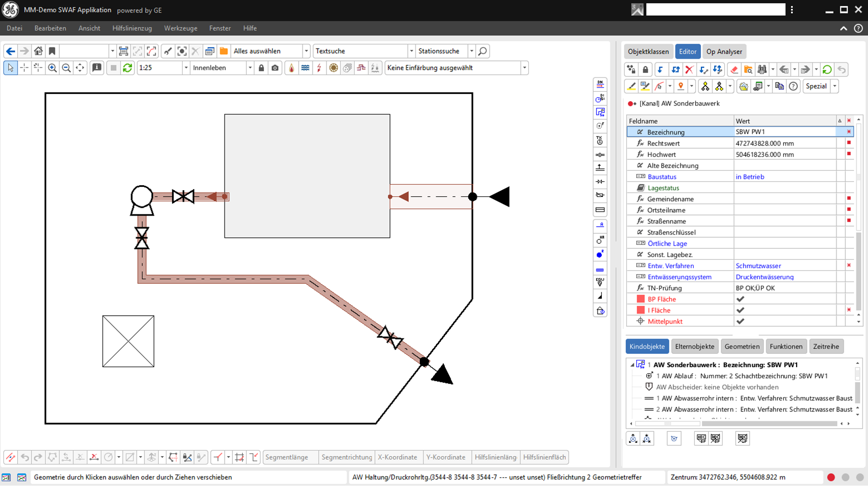The height and width of the screenshot is (486, 868).
Task: Open the Werkzeuge menu
Action: point(180,28)
